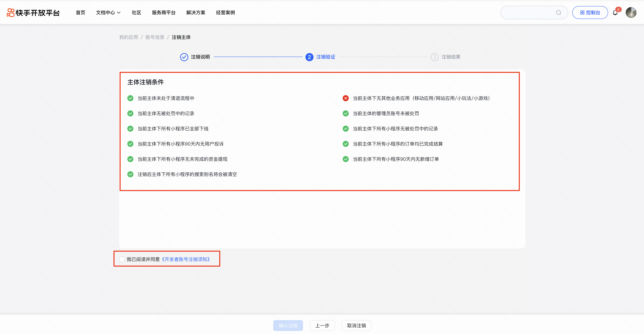This screenshot has width=644, height=334.
Task: Open the 服务商平台 navigation item
Action: [164, 13]
